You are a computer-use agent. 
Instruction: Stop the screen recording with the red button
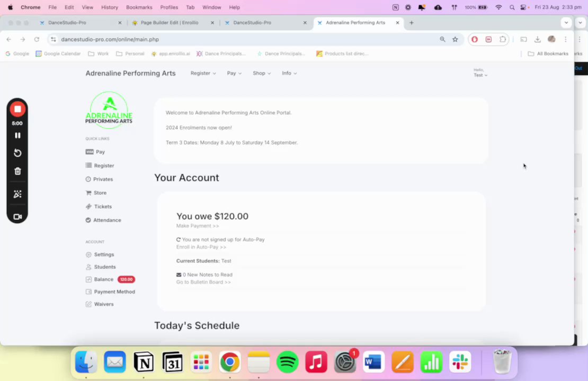17,109
